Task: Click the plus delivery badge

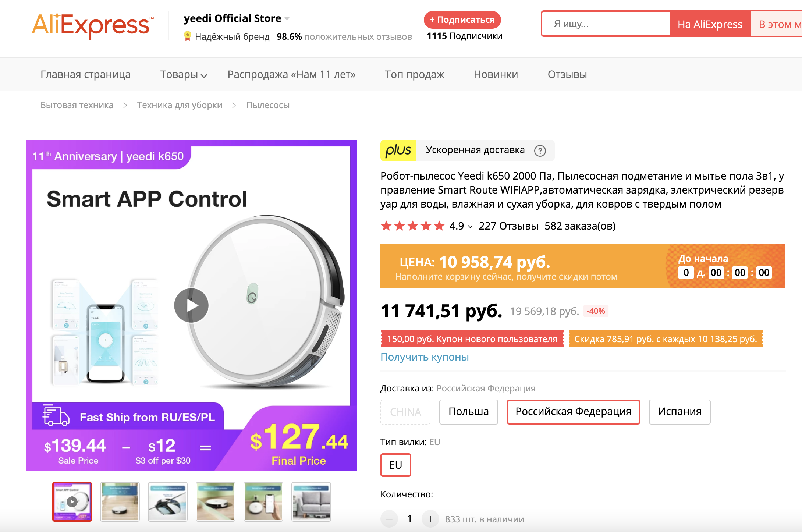Action: click(398, 150)
